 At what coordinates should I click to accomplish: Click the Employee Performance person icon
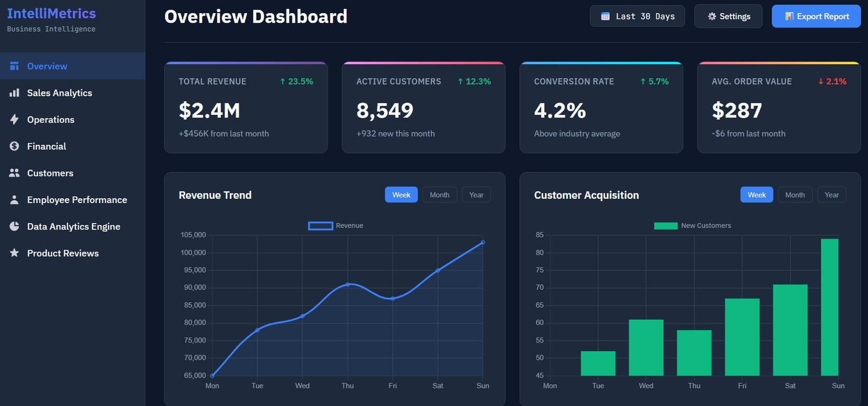pyautogui.click(x=14, y=200)
